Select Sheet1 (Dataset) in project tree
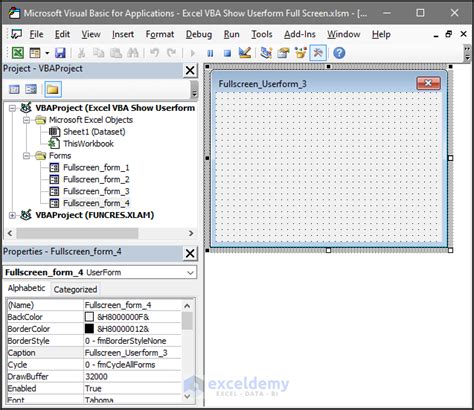The image size is (474, 410). click(x=94, y=132)
